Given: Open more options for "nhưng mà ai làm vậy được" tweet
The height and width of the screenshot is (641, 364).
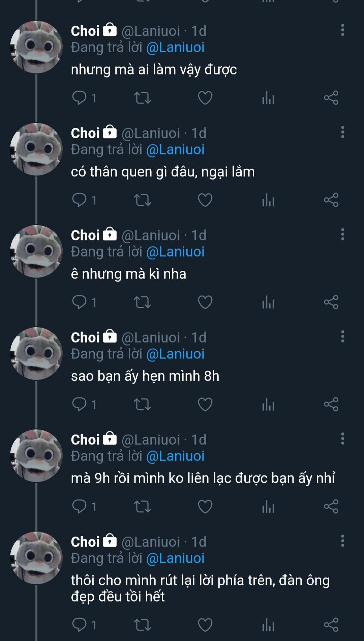Looking at the screenshot, I should (342, 30).
